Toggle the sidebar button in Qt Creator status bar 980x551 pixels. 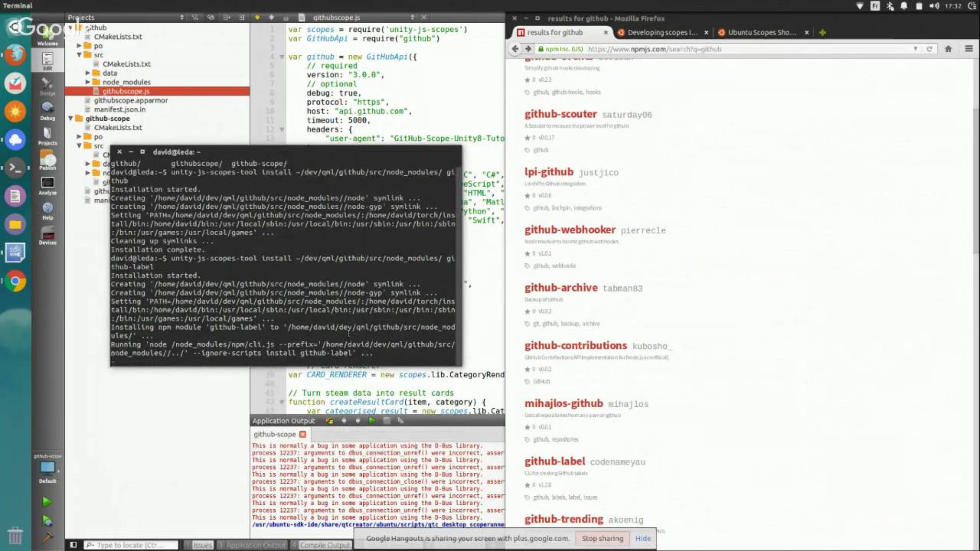tap(73, 545)
